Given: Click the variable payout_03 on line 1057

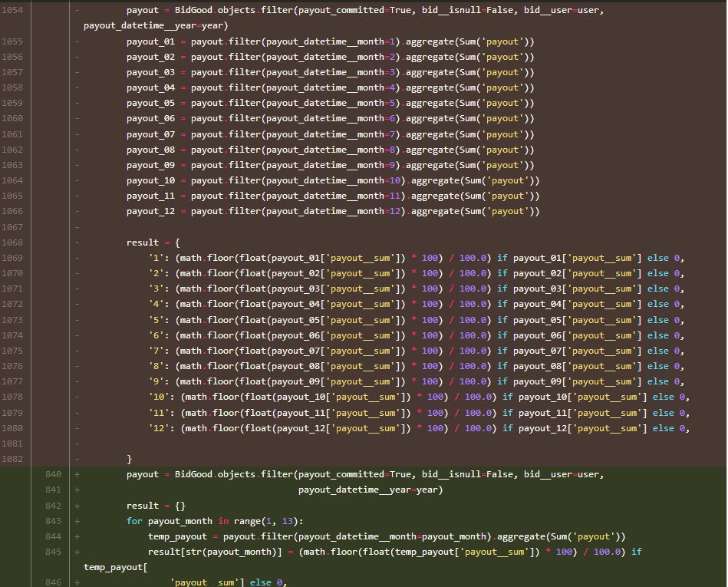Looking at the screenshot, I should point(151,72).
